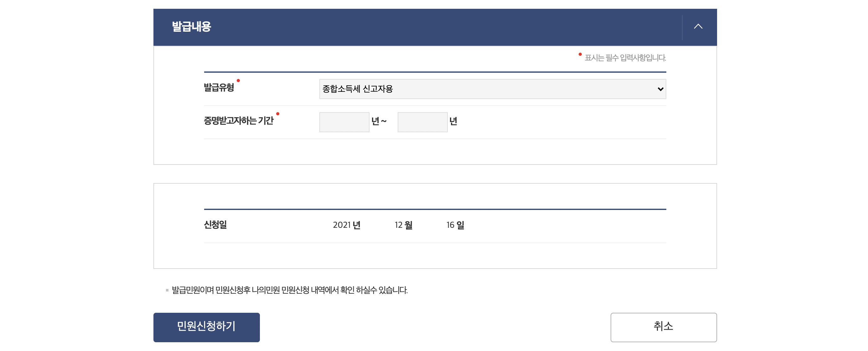Click the '년 ~' separator after start year
868x351 pixels.
[379, 121]
